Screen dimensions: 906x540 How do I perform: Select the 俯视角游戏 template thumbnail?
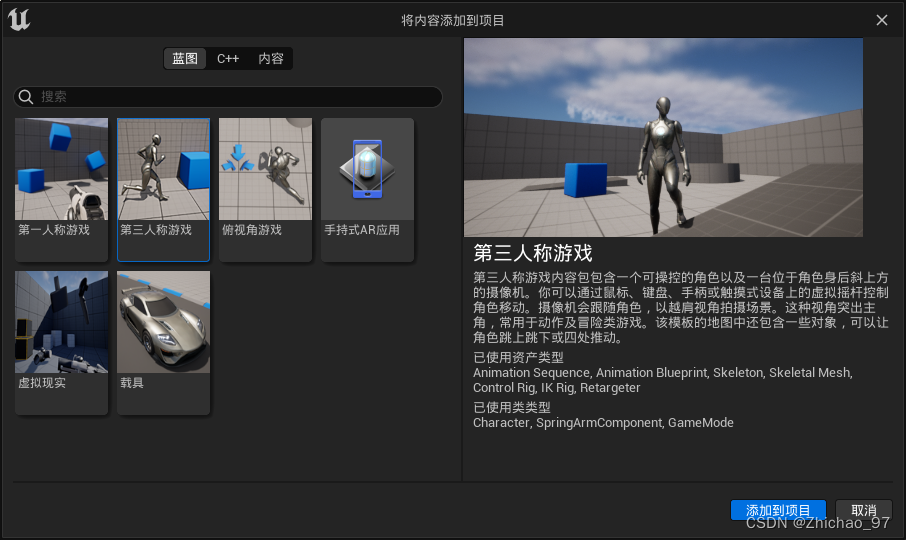pyautogui.click(x=265, y=169)
